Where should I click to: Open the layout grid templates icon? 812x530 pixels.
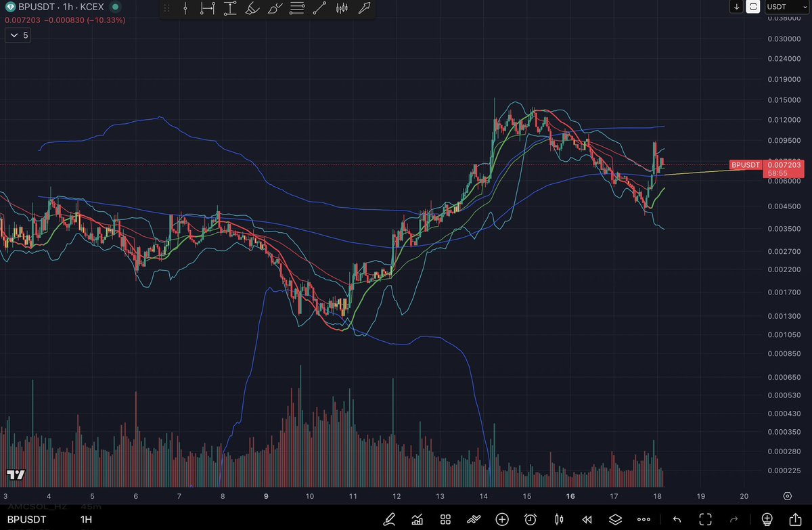445,519
